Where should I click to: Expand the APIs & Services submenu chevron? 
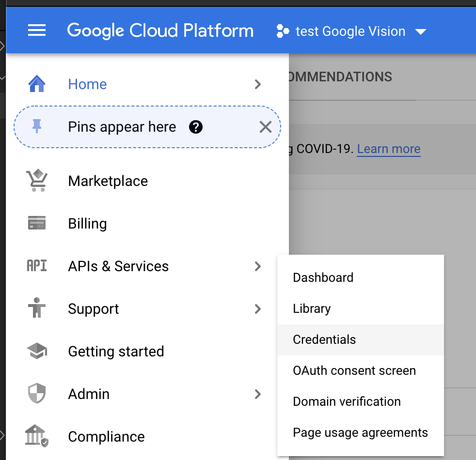coord(258,266)
